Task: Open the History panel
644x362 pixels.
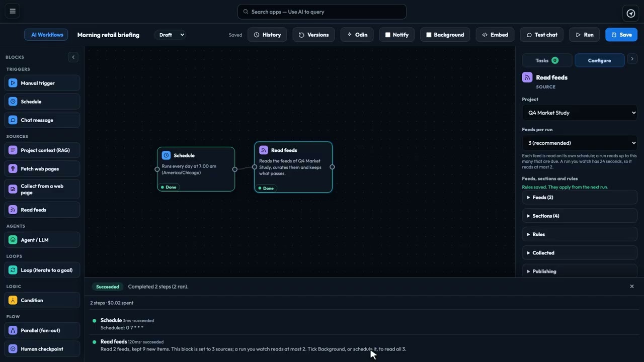Action: point(267,35)
